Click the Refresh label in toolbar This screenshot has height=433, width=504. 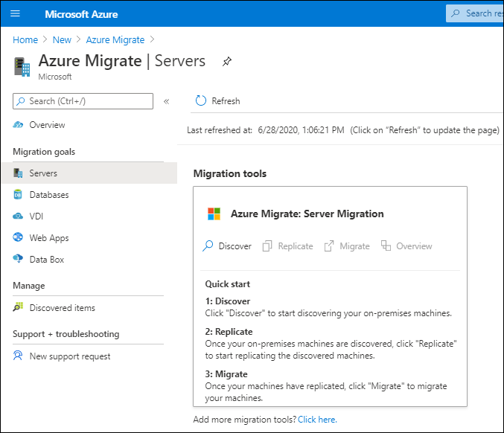[226, 101]
